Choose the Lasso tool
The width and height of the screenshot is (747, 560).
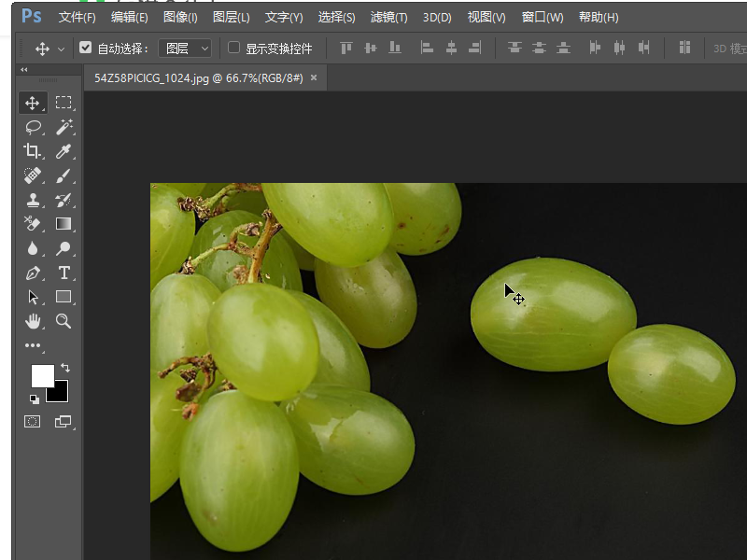pyautogui.click(x=33, y=127)
